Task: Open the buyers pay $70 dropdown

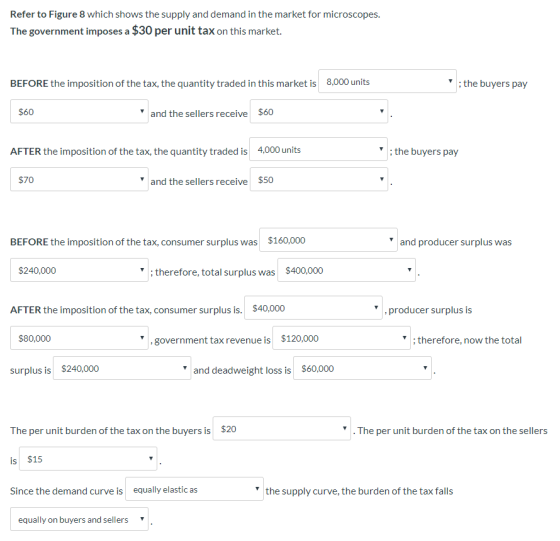Action: pyautogui.click(x=79, y=179)
